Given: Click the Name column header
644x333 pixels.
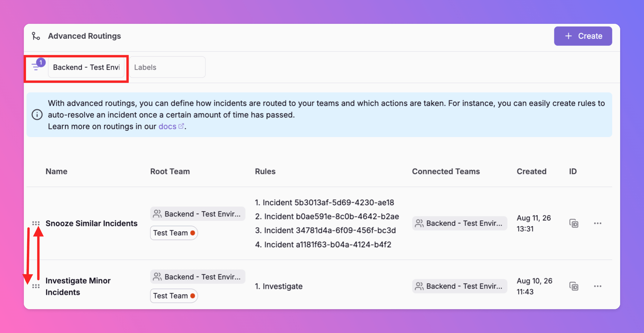Looking at the screenshot, I should click(x=56, y=171).
